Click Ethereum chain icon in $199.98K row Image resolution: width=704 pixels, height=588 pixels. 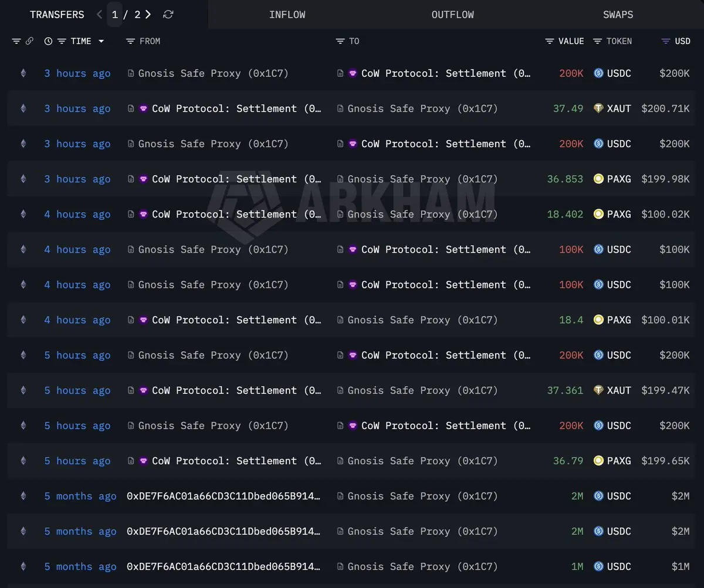pos(23,179)
